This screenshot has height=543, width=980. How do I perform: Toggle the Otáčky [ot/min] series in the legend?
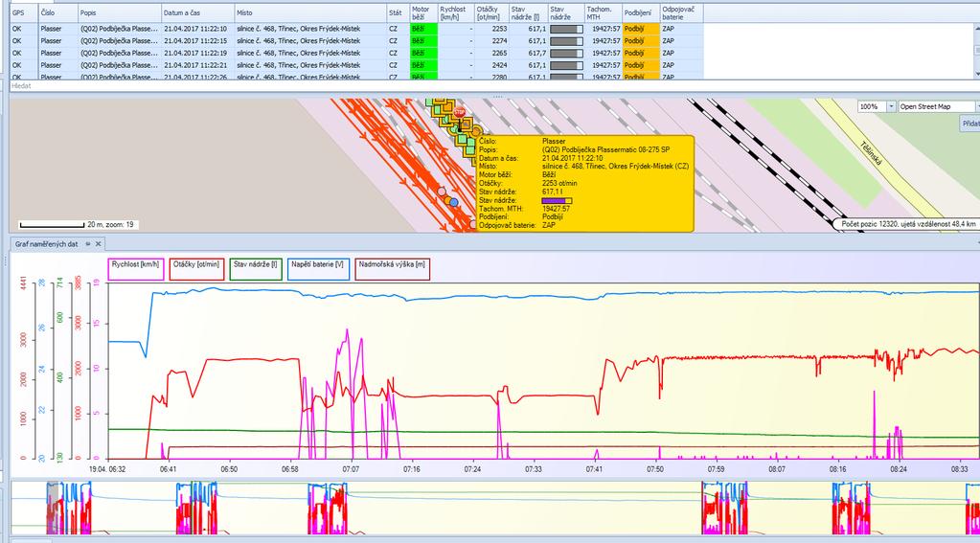(x=197, y=269)
